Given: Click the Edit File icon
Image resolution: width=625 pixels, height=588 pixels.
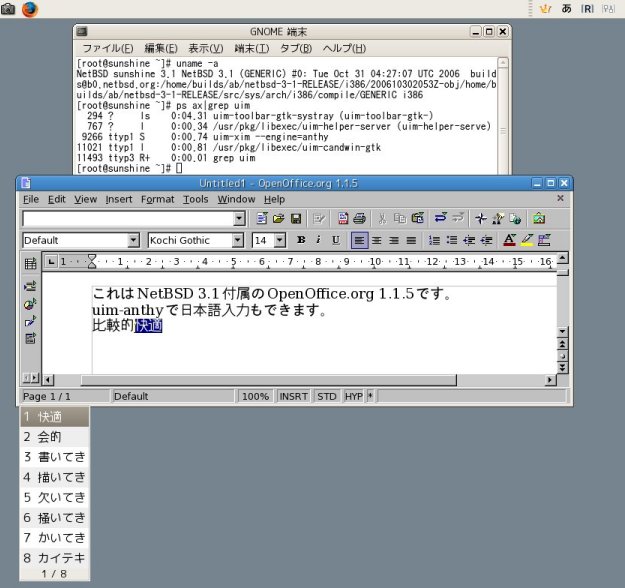Looking at the screenshot, I should point(319,218).
